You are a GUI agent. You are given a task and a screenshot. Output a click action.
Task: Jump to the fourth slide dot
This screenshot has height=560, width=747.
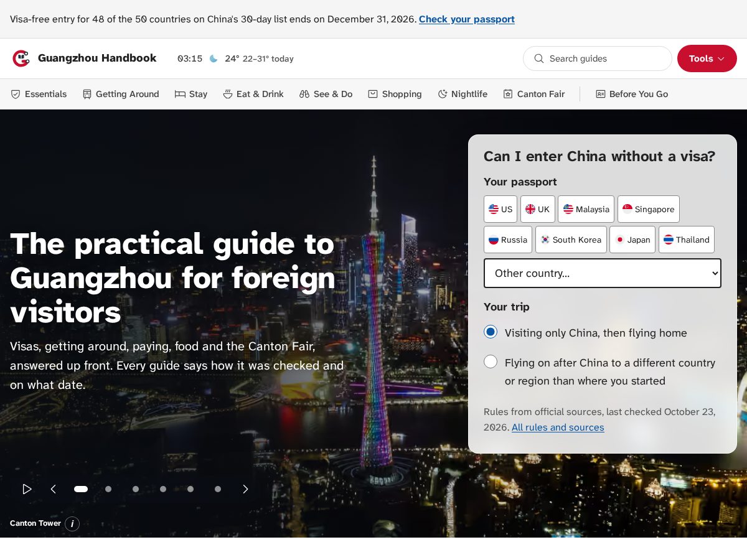point(163,489)
